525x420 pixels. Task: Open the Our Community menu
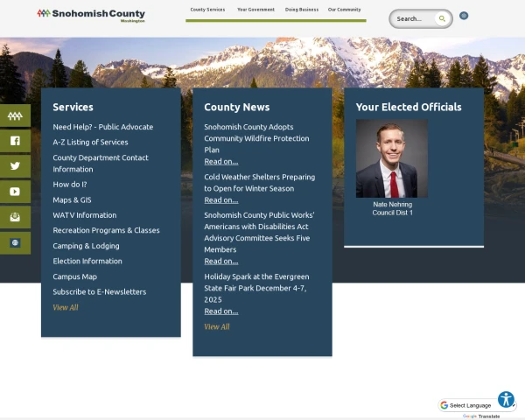point(344,10)
